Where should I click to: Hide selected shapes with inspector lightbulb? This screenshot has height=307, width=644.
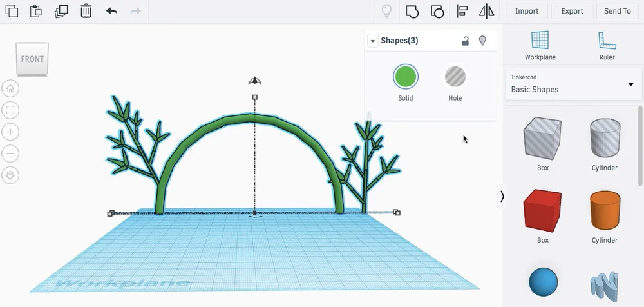482,41
